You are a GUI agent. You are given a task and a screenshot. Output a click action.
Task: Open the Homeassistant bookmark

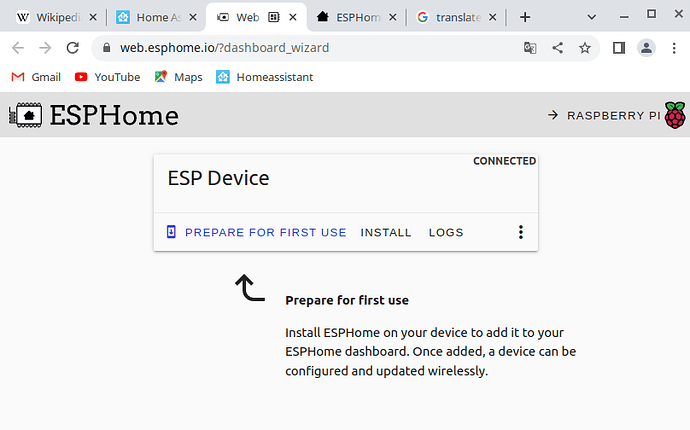coord(264,77)
